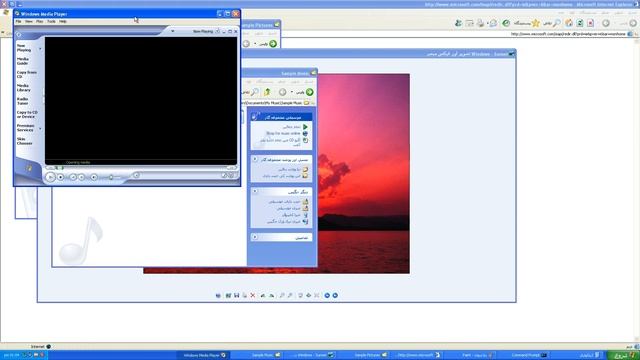Select Now Playing in Media Player sidebar

coord(24,48)
